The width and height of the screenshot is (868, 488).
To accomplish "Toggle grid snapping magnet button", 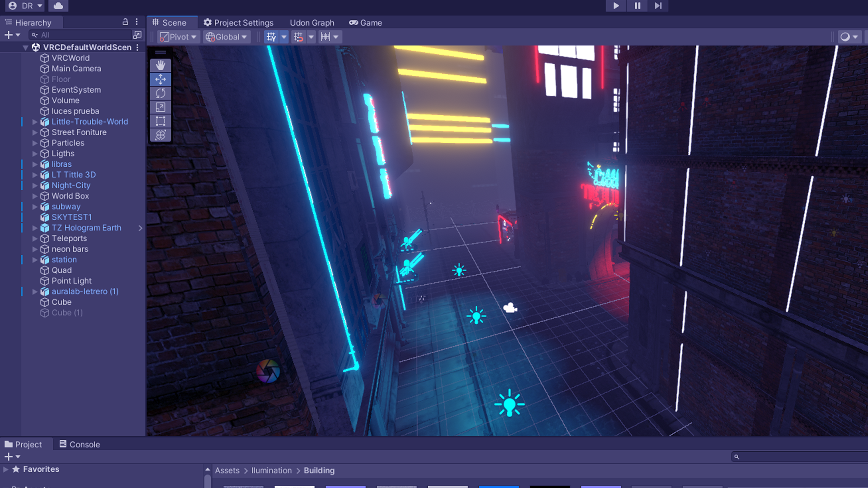I will (298, 37).
